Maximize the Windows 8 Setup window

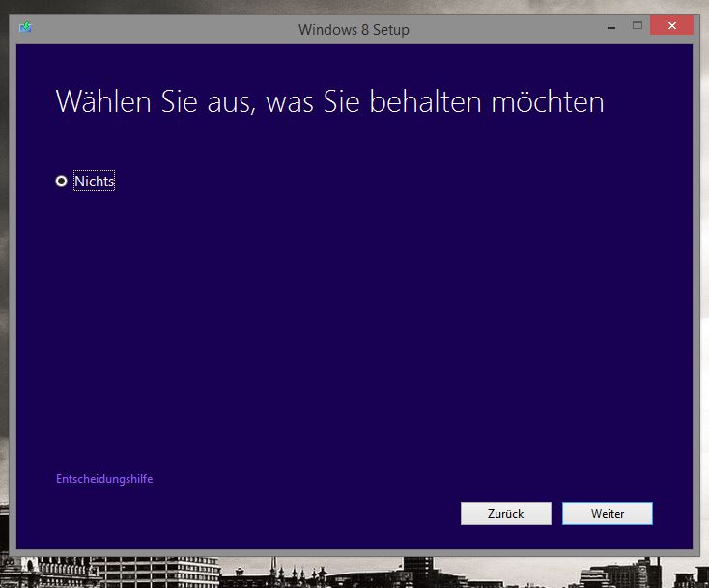point(637,25)
